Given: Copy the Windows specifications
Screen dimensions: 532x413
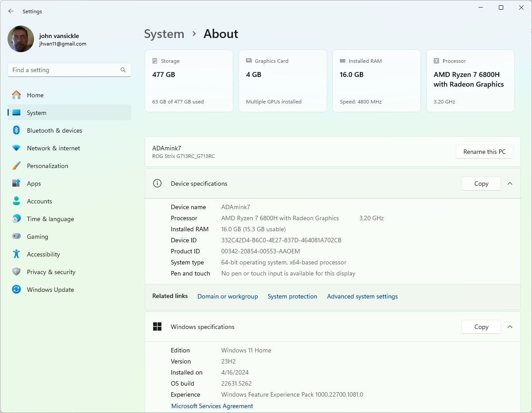Looking at the screenshot, I should point(481,327).
